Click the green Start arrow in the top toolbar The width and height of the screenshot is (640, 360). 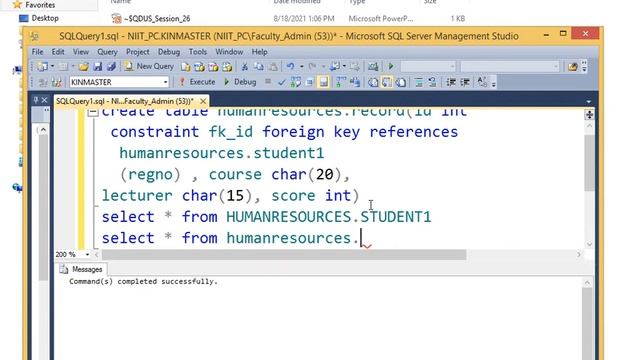[x=391, y=67]
